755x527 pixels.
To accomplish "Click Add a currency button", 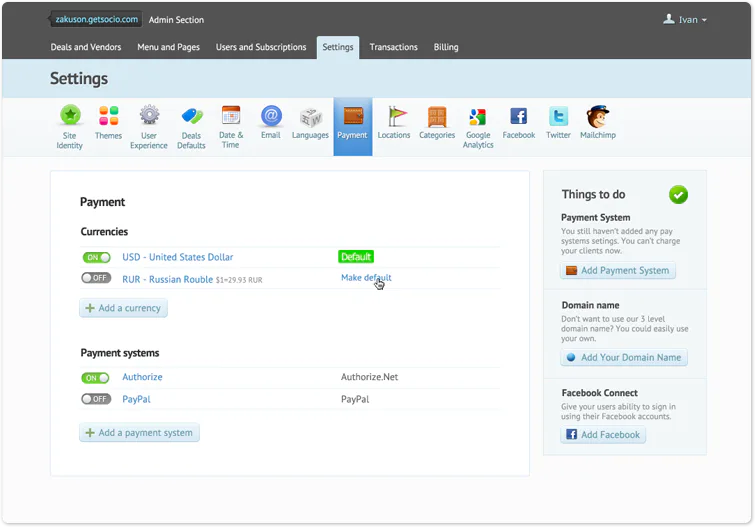I will (123, 308).
